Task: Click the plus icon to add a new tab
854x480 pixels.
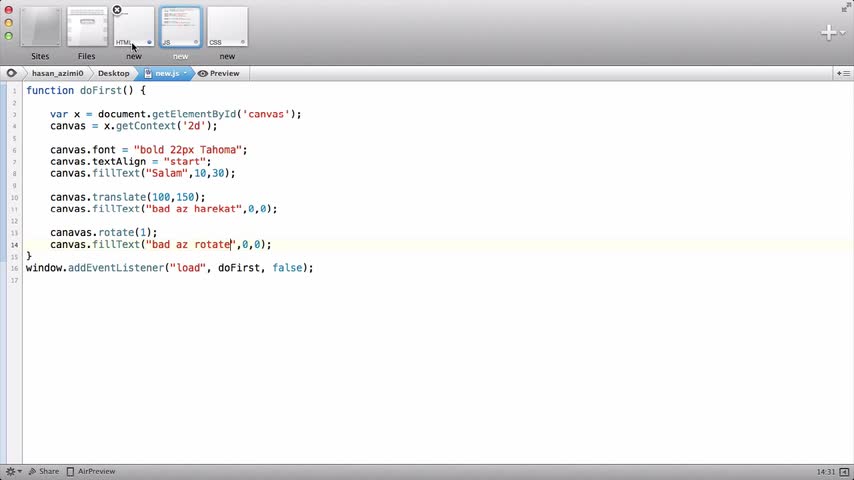Action: (828, 33)
